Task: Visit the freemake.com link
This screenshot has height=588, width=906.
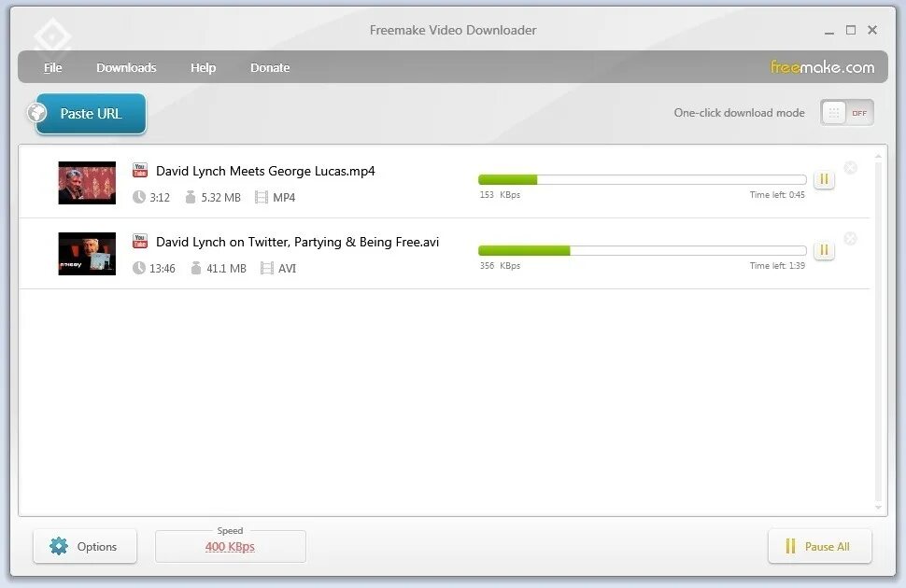Action: click(822, 67)
